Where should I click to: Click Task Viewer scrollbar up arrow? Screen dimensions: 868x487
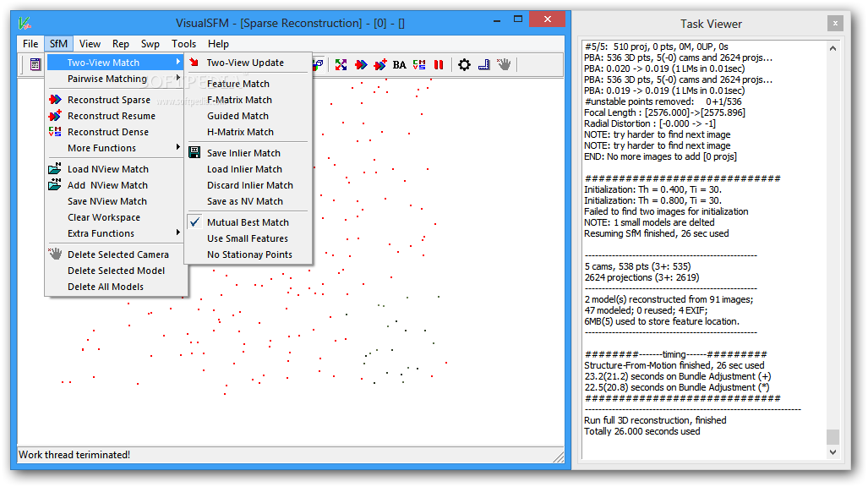[x=833, y=48]
